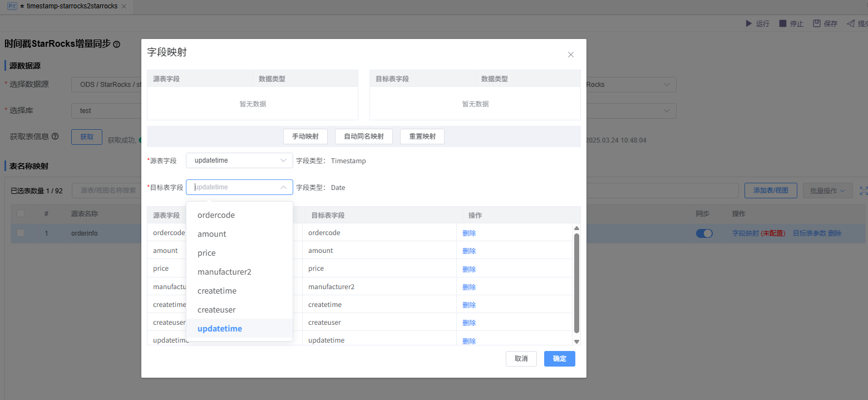Close the timestamp-starrocks2starrocks tab
868x400 pixels.
(x=124, y=6)
